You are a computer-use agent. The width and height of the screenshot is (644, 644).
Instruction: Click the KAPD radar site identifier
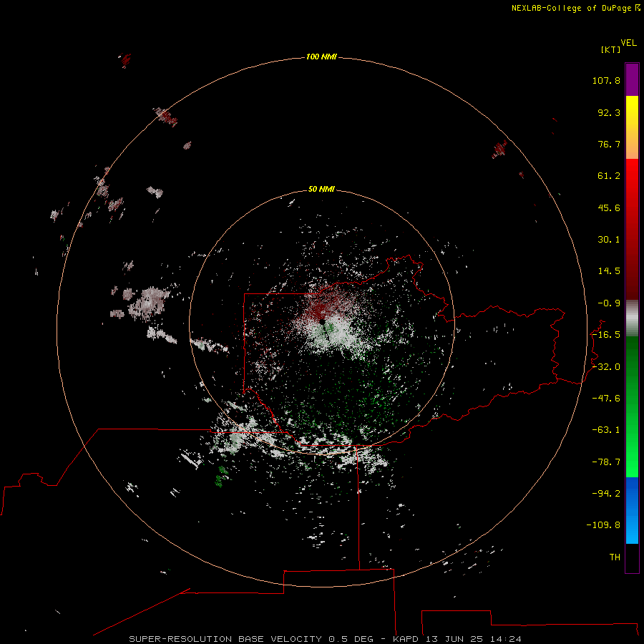(x=406, y=639)
